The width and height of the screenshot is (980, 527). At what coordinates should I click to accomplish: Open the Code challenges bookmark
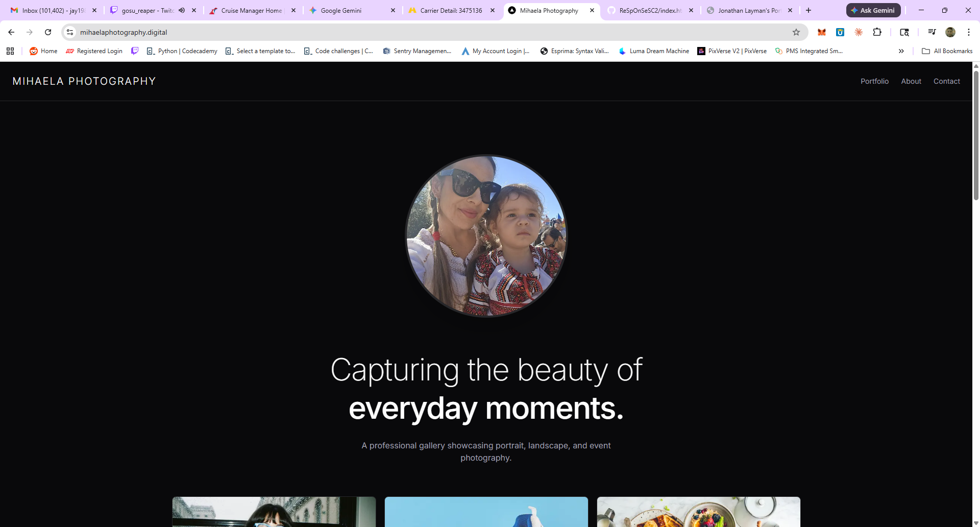click(338, 51)
